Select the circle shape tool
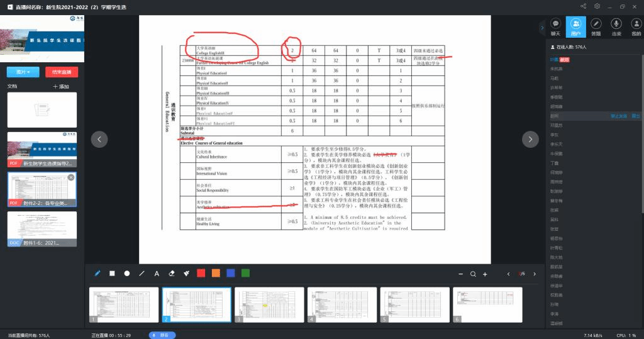Image resolution: width=644 pixels, height=339 pixels. (x=127, y=274)
